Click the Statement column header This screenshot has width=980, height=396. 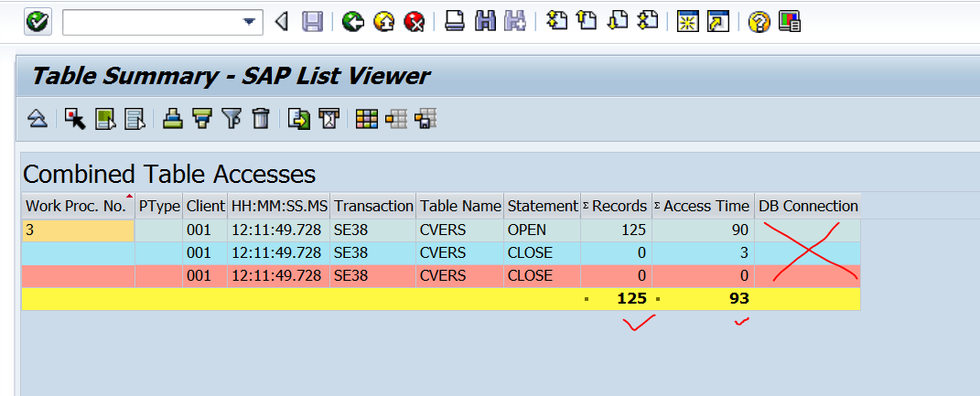pos(543,206)
